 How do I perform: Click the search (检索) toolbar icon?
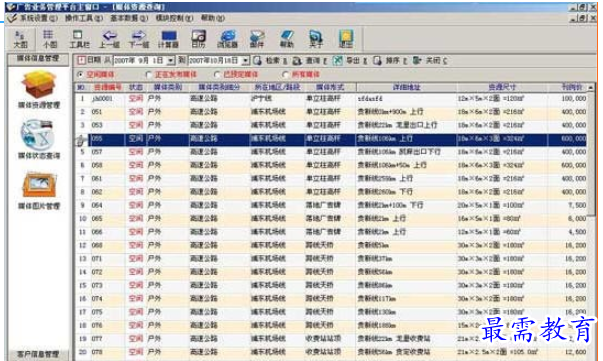(x=258, y=60)
